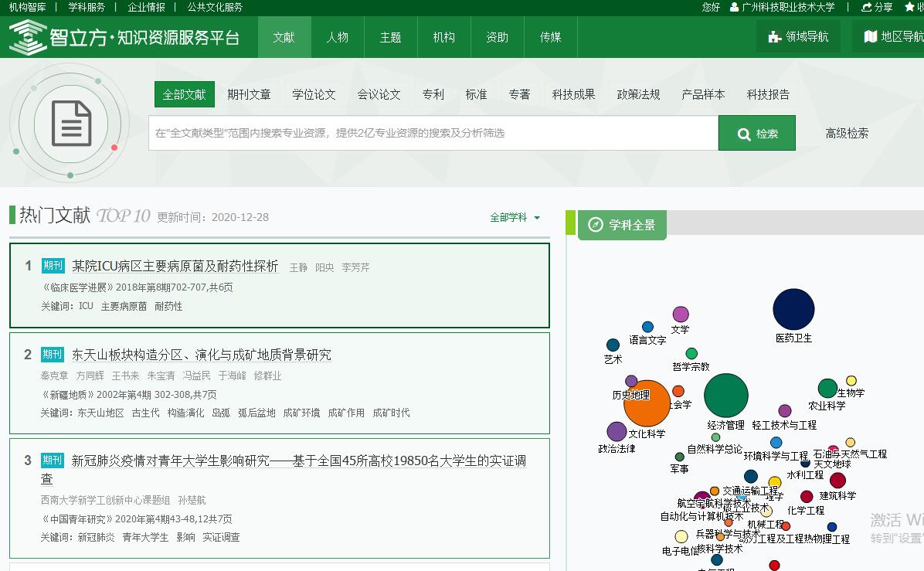Focus the literature search input field
Screen dimensions: 924x571
click(433, 133)
